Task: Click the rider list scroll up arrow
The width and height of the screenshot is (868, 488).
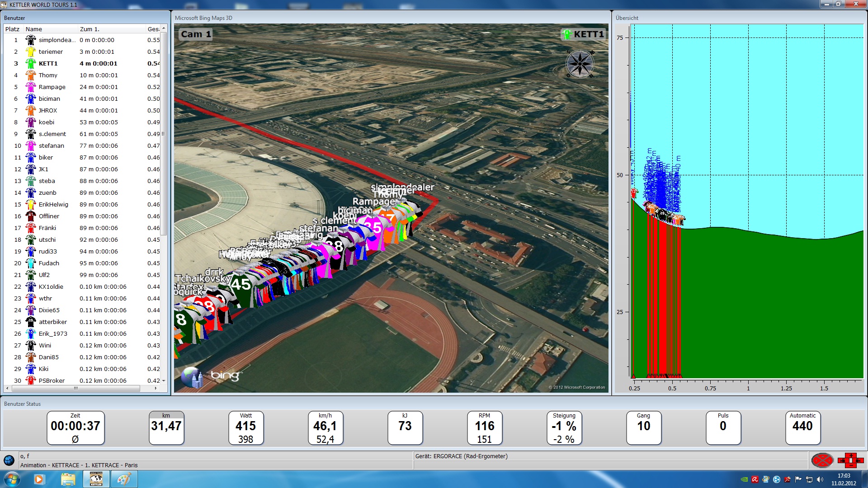Action: click(x=164, y=28)
